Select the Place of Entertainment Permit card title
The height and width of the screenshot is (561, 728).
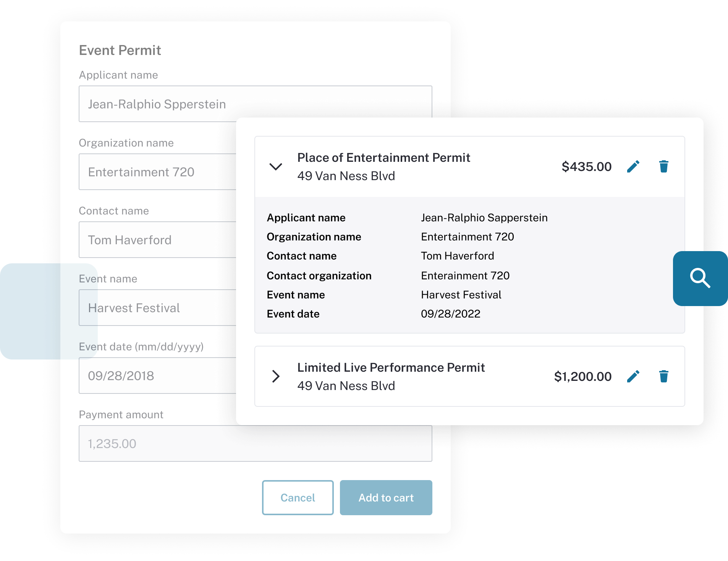[383, 157]
